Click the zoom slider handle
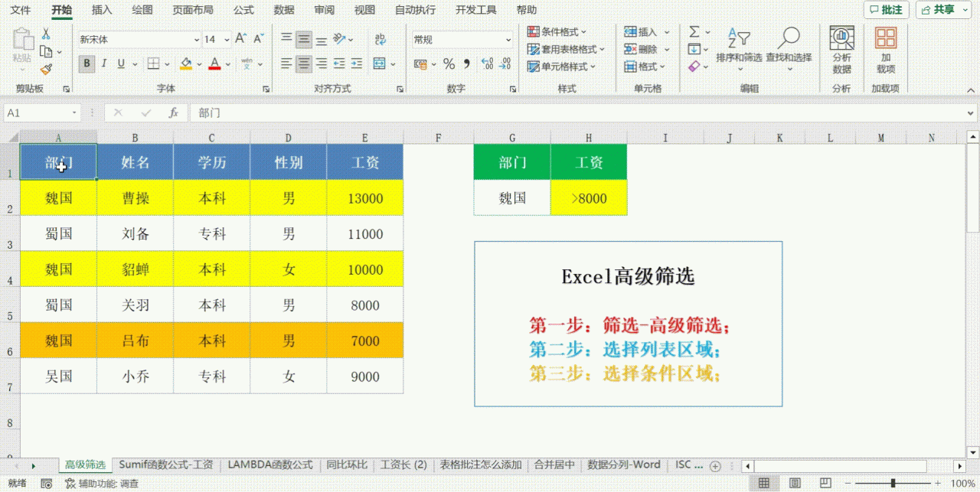Viewport: 980px width, 492px height. (x=893, y=484)
